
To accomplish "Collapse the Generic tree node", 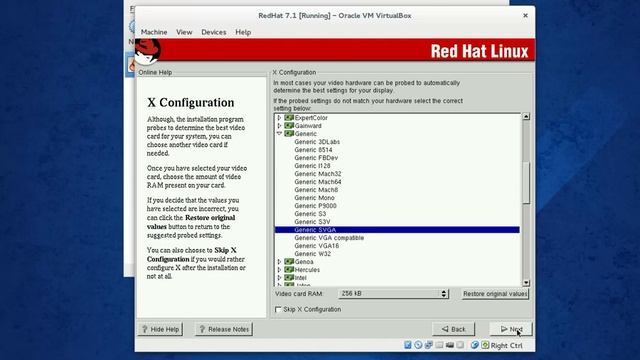I will tap(280, 133).
